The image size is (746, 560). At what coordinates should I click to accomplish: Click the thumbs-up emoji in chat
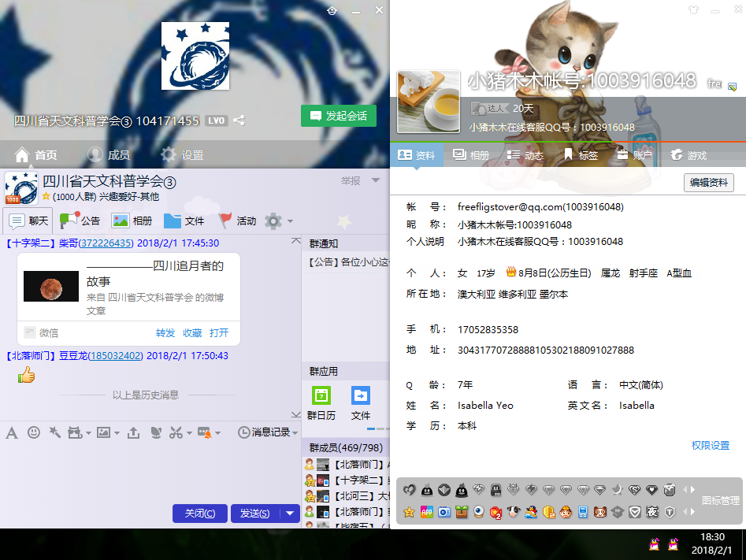[27, 375]
